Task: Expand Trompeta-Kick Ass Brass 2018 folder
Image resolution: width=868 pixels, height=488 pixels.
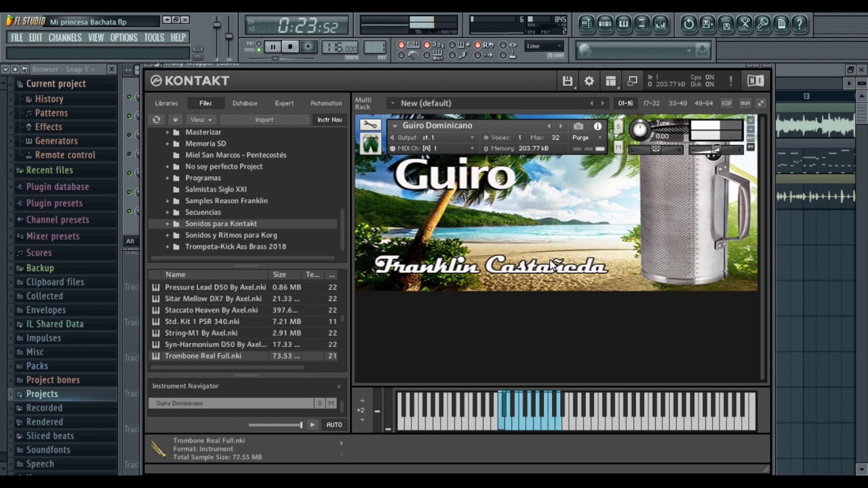Action: [167, 247]
